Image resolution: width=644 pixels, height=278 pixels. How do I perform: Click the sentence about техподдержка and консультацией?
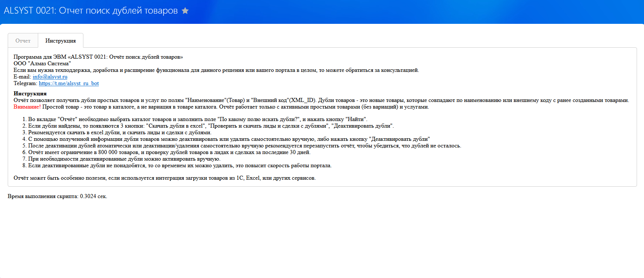pos(216,70)
